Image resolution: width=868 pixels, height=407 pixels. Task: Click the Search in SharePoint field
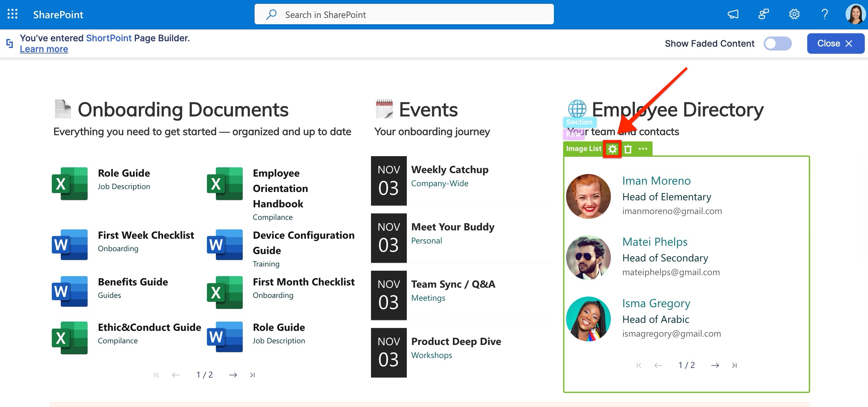click(x=404, y=14)
